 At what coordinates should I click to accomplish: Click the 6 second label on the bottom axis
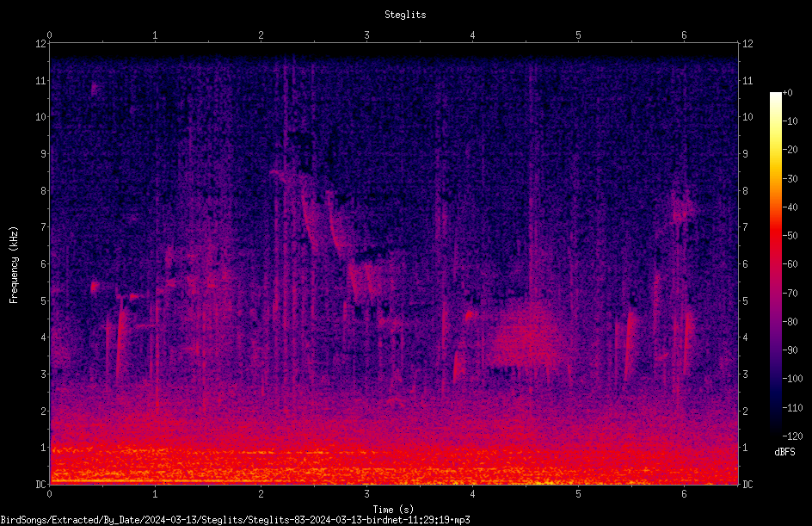(x=684, y=494)
